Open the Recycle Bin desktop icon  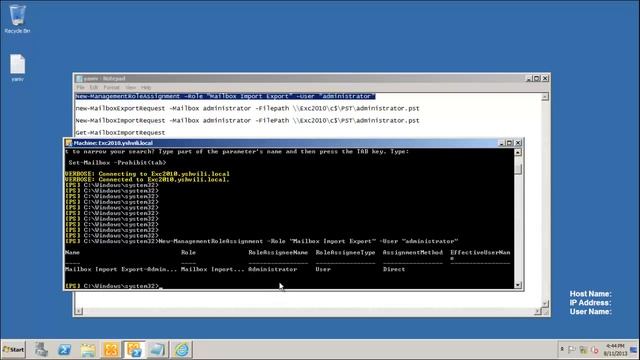17,19
